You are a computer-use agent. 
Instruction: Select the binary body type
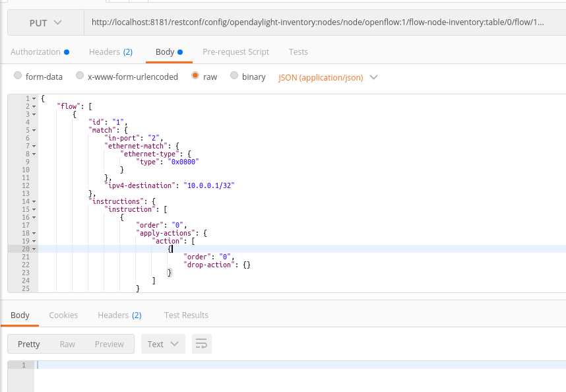(234, 77)
